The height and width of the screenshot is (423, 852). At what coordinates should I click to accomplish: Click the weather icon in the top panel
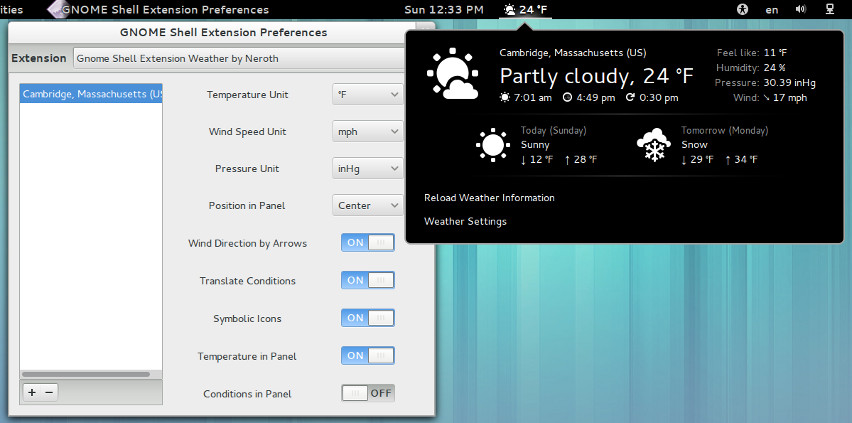[x=509, y=9]
